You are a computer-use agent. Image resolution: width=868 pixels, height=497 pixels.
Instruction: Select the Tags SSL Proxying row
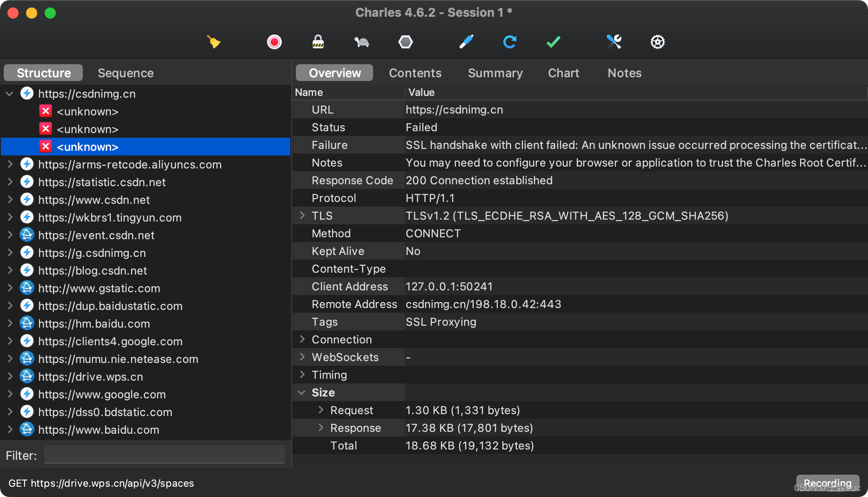pos(580,322)
